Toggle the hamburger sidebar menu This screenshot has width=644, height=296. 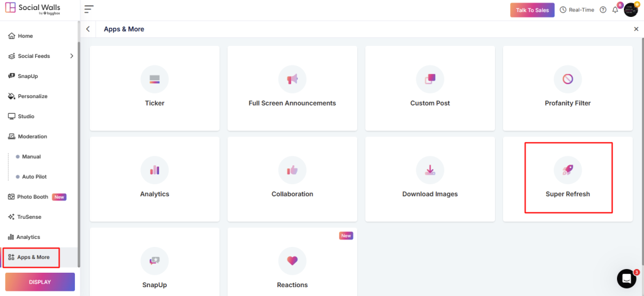[89, 9]
